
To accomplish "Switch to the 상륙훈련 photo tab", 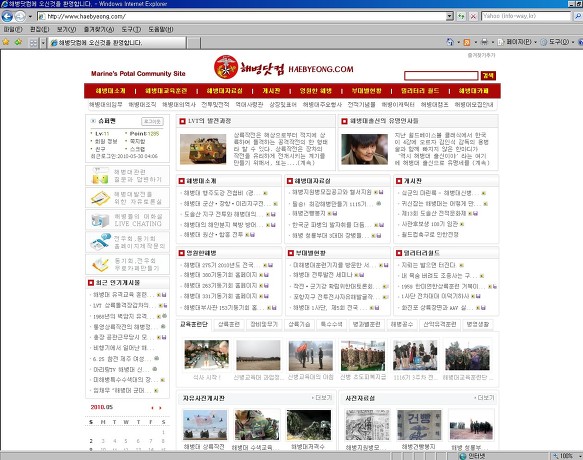I will [x=229, y=324].
